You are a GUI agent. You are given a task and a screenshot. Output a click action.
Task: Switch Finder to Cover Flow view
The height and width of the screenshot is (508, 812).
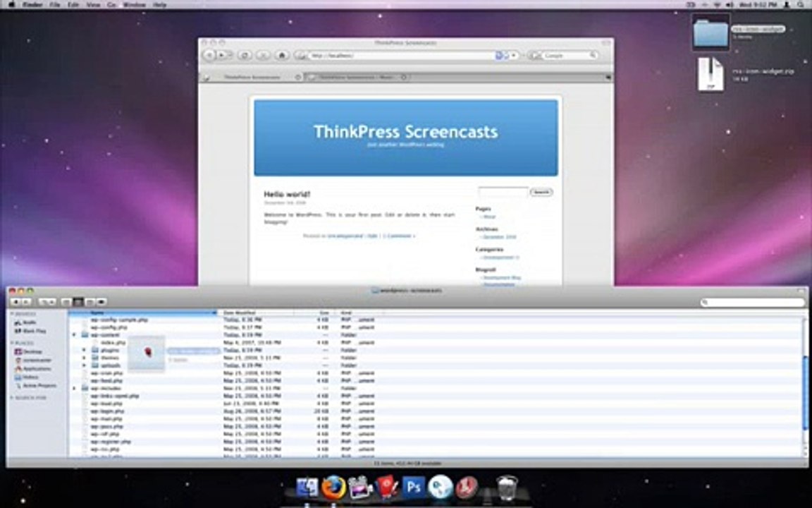tap(101, 302)
